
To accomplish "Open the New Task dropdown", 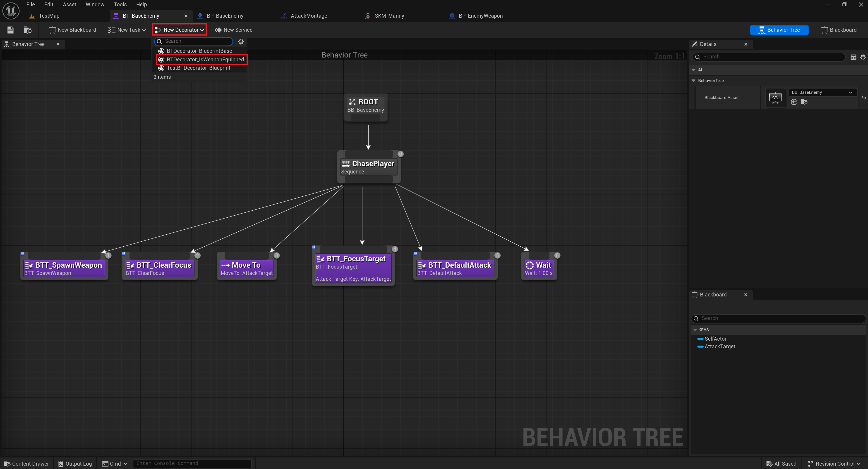I will (x=127, y=30).
